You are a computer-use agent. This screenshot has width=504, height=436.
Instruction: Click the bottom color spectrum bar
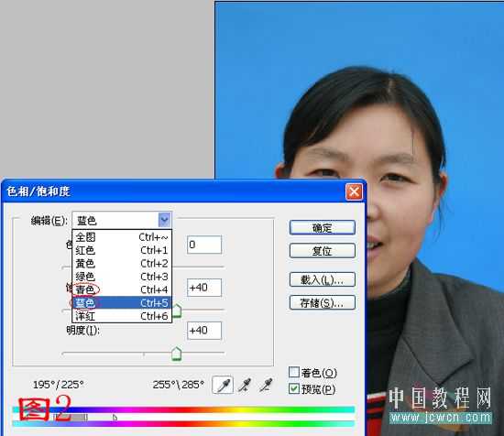click(183, 424)
